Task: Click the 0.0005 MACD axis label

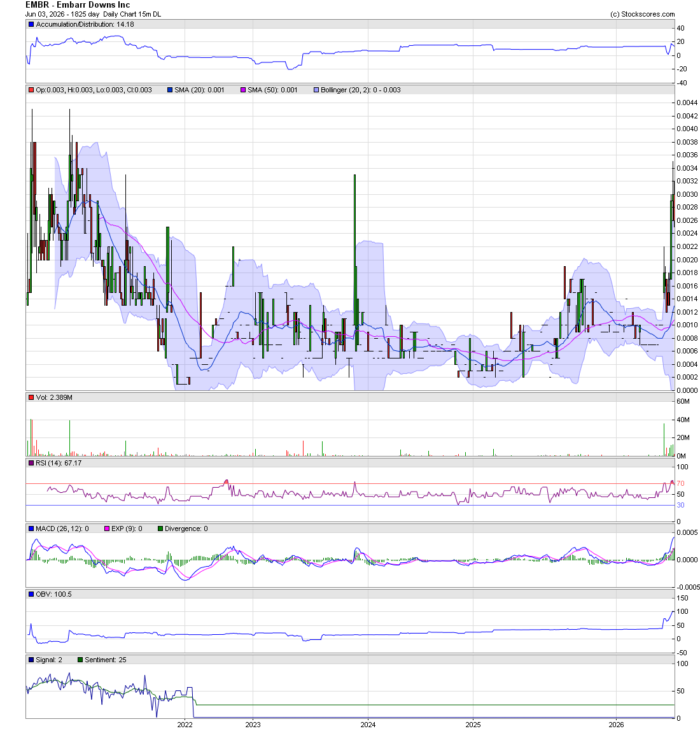Action: 687,533
